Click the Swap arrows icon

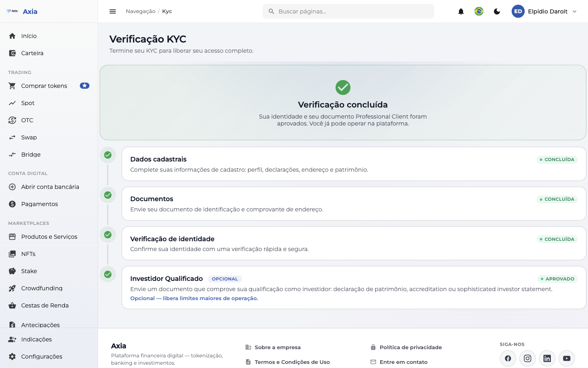point(12,137)
